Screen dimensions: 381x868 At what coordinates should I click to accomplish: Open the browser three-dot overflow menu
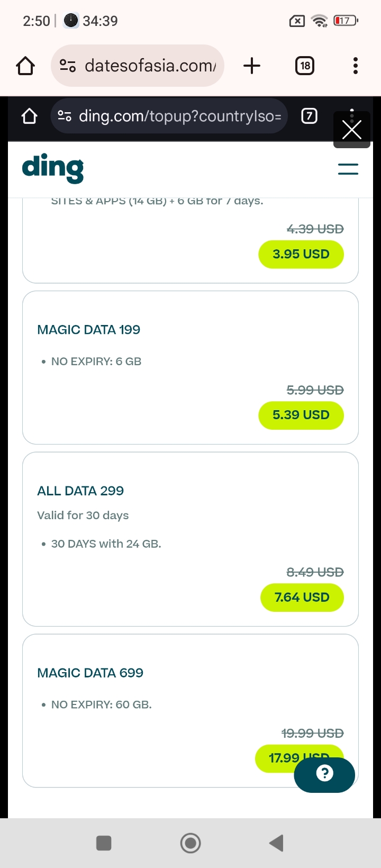[x=356, y=66]
